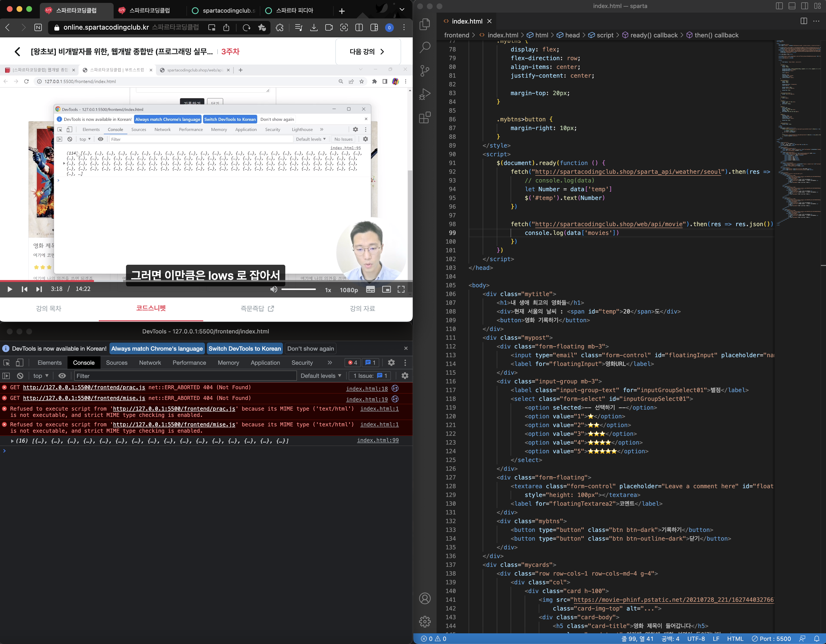Open the Extensions view in VS Code
826x644 pixels.
coord(425,117)
